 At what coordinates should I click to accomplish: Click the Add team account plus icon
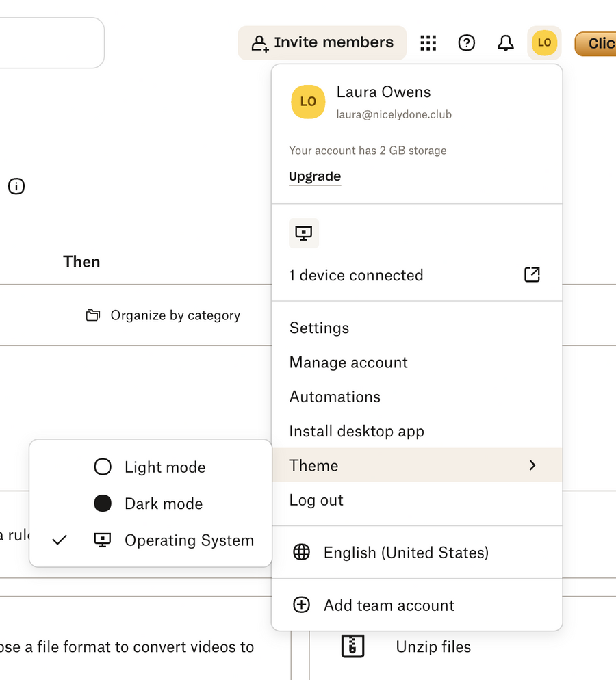[301, 605]
